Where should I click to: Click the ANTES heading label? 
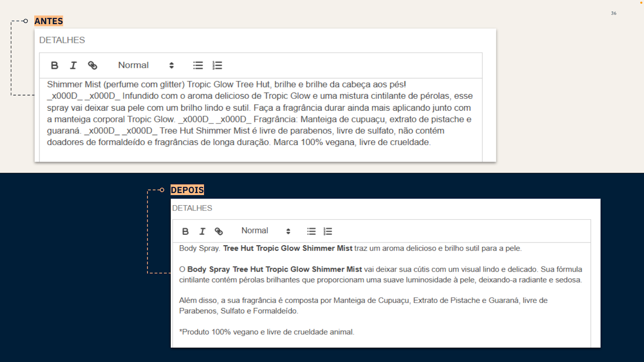(49, 21)
